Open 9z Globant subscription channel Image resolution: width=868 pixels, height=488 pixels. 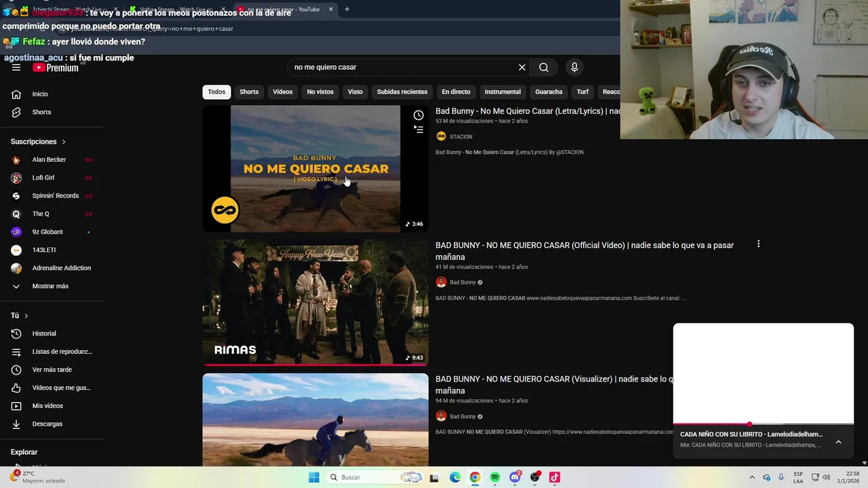(52, 232)
